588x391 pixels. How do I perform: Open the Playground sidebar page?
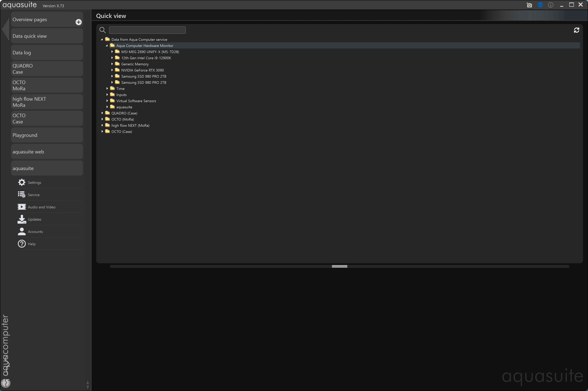47,135
